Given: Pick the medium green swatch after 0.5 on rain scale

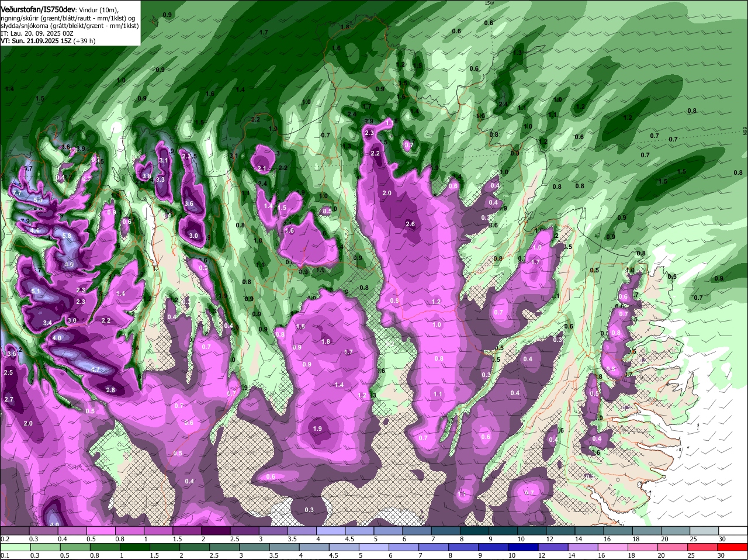Looking at the screenshot, I should click(x=75, y=547).
